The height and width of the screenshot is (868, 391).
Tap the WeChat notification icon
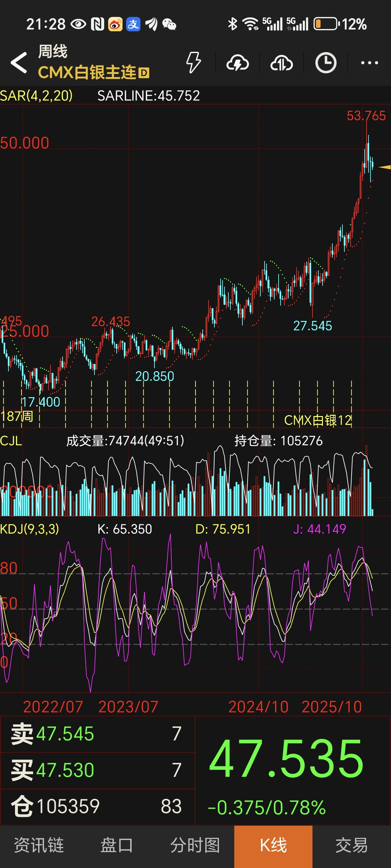coord(169,24)
